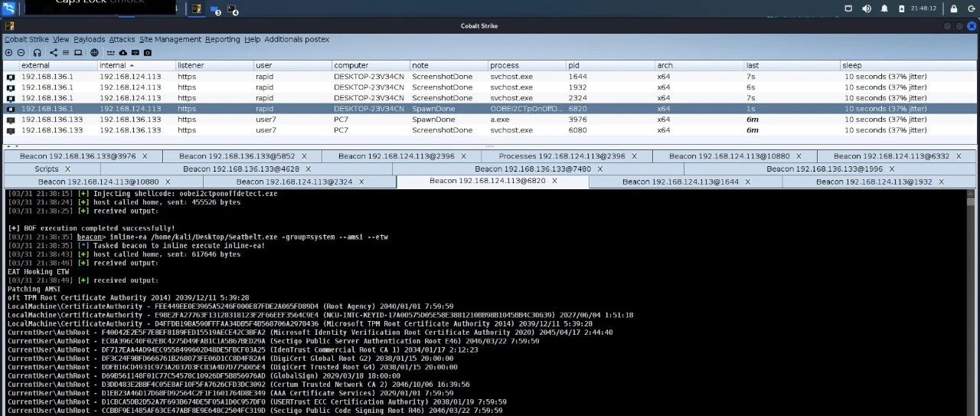The image size is (980, 416).
Task: Open Keystrokes via the keyboard icon
Action: click(135, 53)
